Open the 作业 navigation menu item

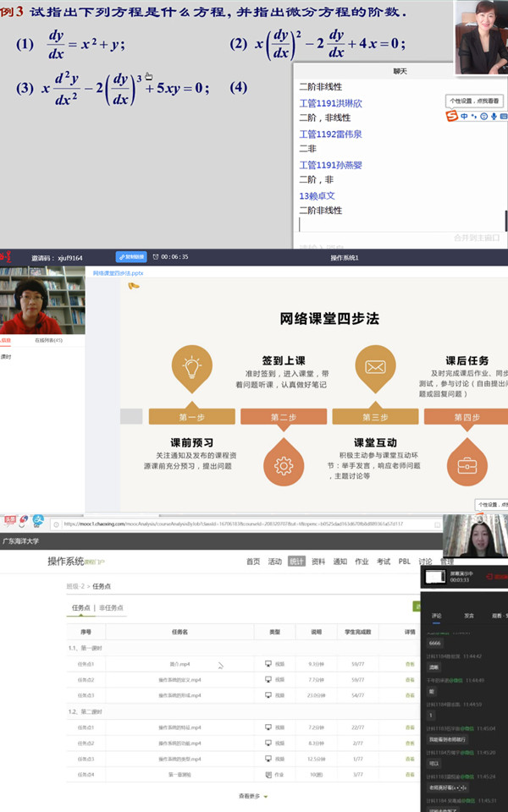coord(362,561)
